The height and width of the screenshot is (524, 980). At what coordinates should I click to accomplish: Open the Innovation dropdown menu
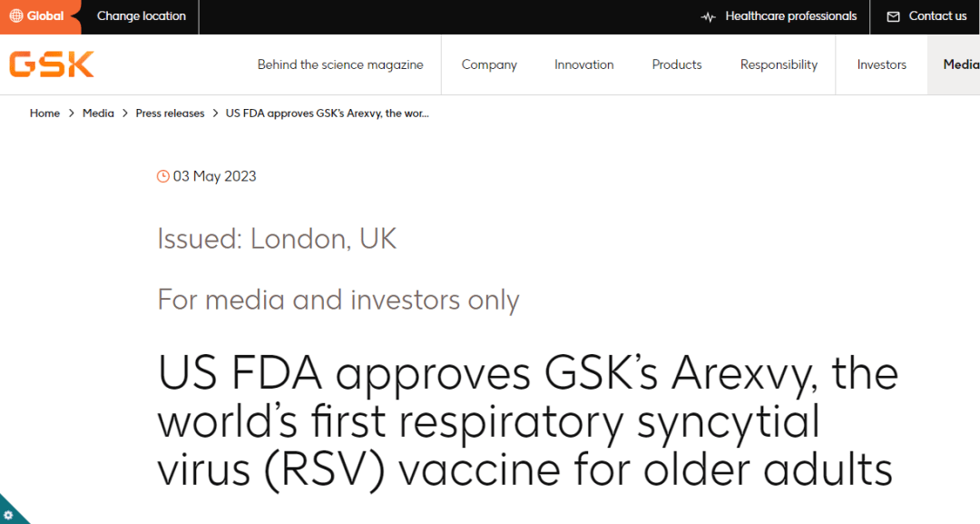pyautogui.click(x=583, y=64)
